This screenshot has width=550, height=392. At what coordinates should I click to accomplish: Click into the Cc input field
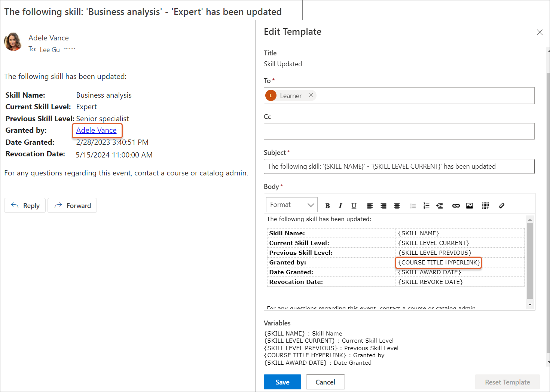point(399,131)
